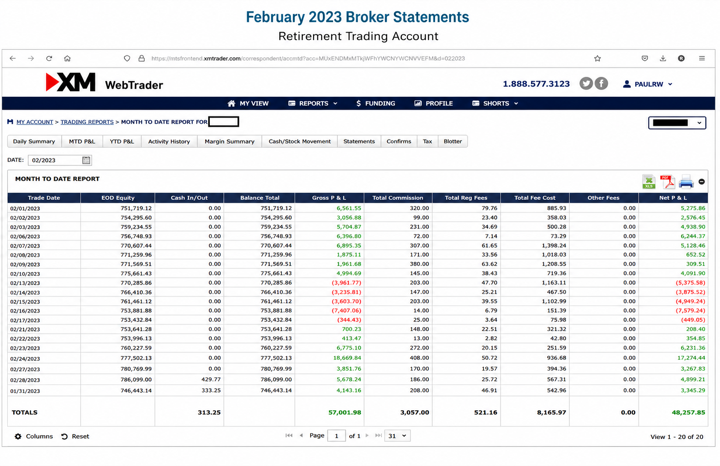
Task: Click the shield tracking protection icon
Action: [x=127, y=58]
